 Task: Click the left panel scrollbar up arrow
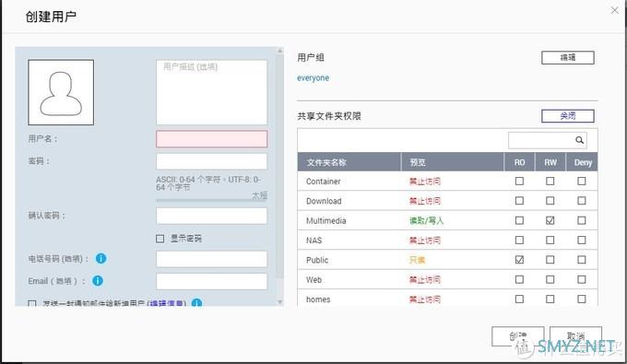pos(280,51)
